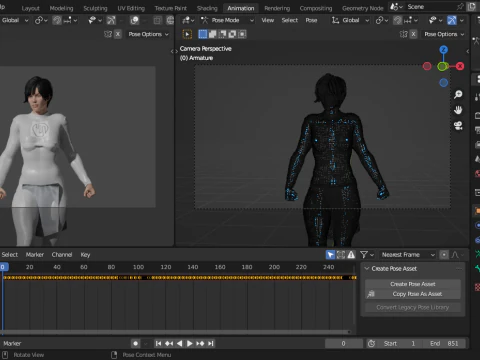This screenshot has width=480, height=360.
Task: Choose subtract selection mode icon
Action: pyautogui.click(x=222, y=34)
